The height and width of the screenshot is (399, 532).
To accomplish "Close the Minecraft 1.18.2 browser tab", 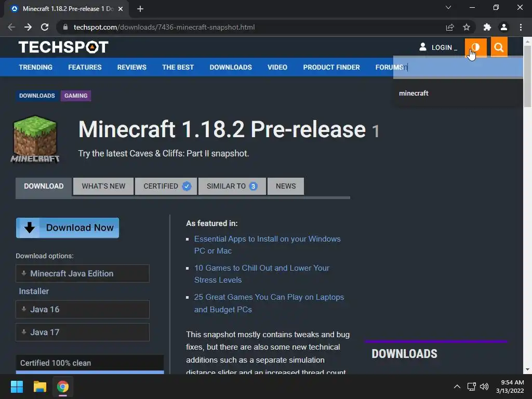I will pyautogui.click(x=121, y=9).
